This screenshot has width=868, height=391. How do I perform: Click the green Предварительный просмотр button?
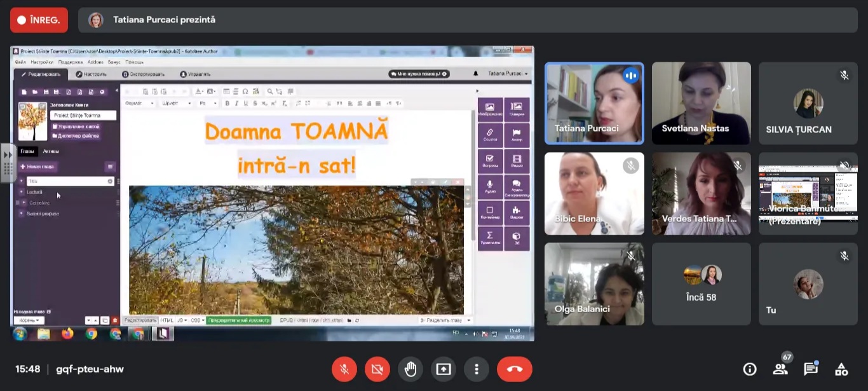[238, 320]
